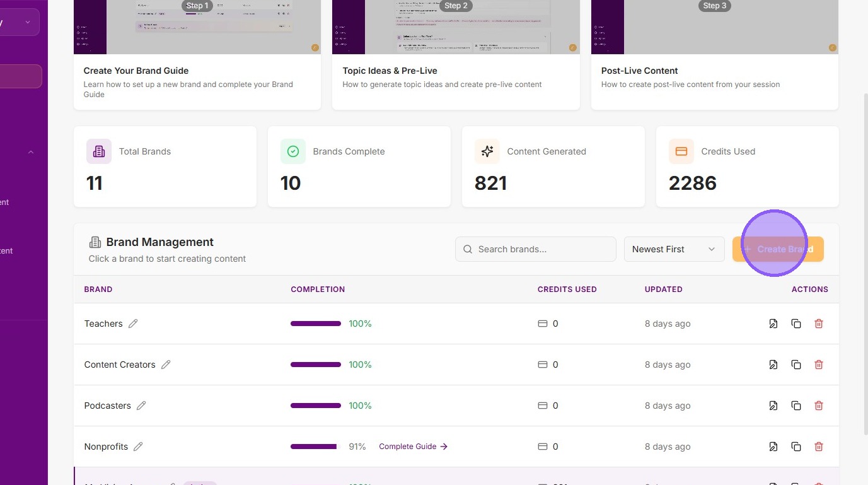Click Nonprofits row's document edit icon
The height and width of the screenshot is (485, 868).
coord(773,447)
